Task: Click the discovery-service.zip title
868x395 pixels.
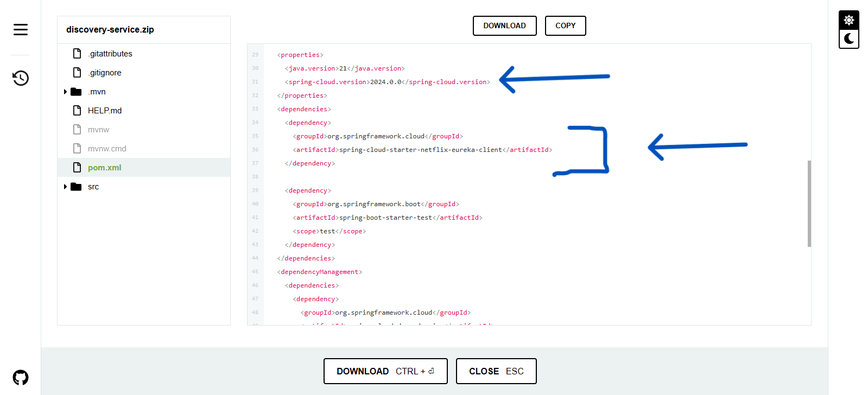Action: [110, 29]
